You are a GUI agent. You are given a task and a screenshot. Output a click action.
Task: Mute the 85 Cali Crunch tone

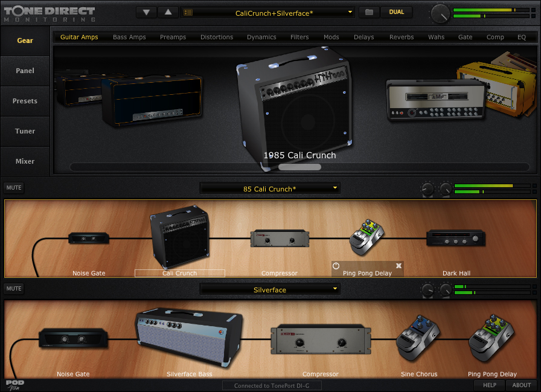pyautogui.click(x=14, y=188)
